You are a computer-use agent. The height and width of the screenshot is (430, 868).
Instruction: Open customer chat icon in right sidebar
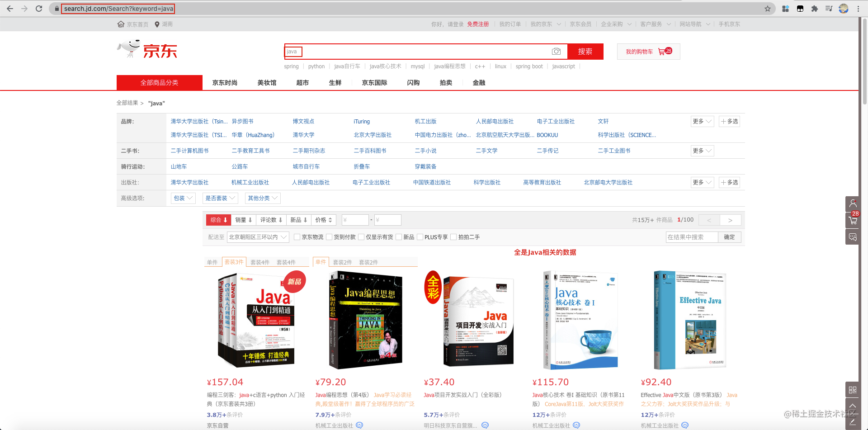[x=853, y=237]
